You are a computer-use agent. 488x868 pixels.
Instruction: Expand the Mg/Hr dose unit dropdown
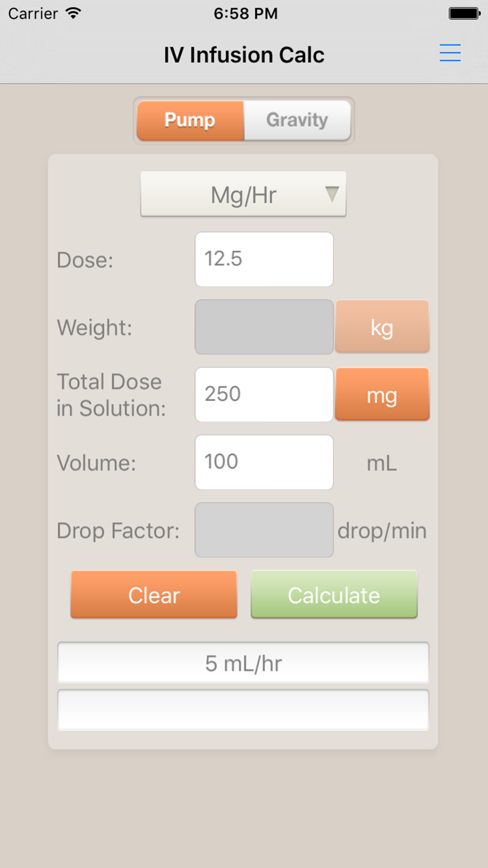pos(244,194)
